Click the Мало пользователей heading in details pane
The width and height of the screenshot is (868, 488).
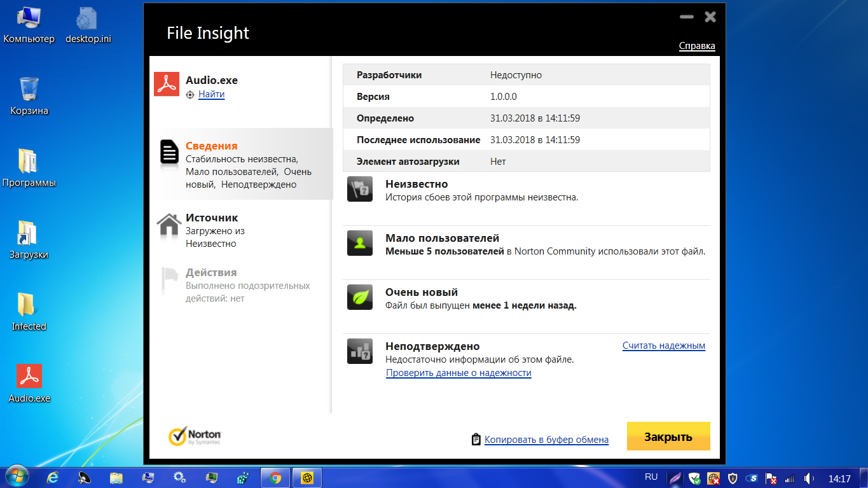coord(443,238)
